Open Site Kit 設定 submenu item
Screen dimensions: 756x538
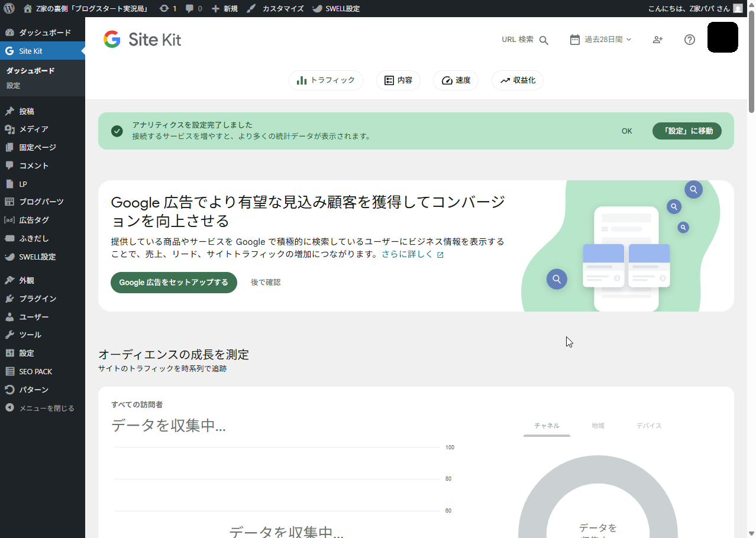(14, 86)
